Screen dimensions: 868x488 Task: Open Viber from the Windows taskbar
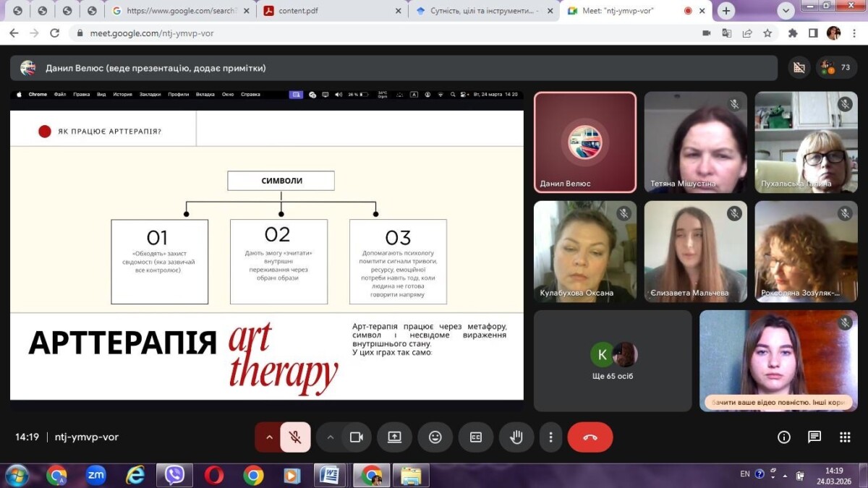[x=174, y=475]
